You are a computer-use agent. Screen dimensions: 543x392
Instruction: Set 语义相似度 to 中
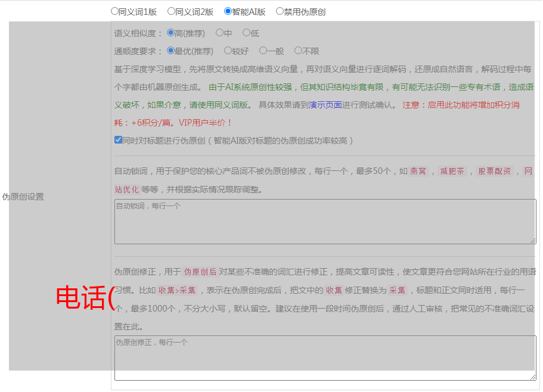219,33
